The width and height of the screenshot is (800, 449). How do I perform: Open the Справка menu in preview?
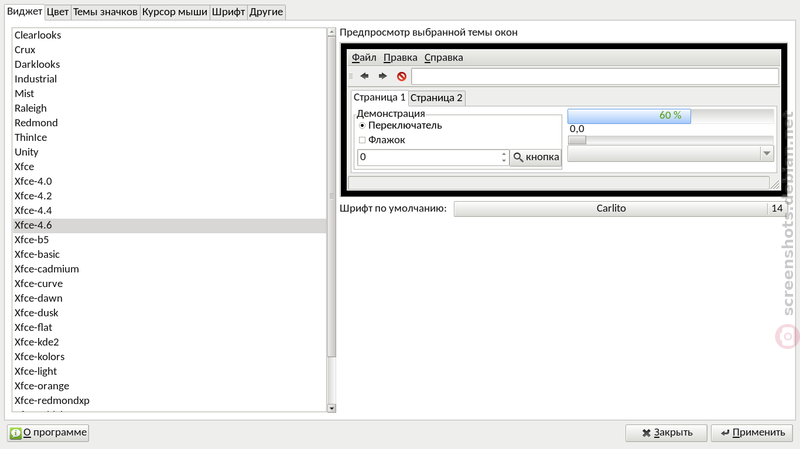(443, 58)
